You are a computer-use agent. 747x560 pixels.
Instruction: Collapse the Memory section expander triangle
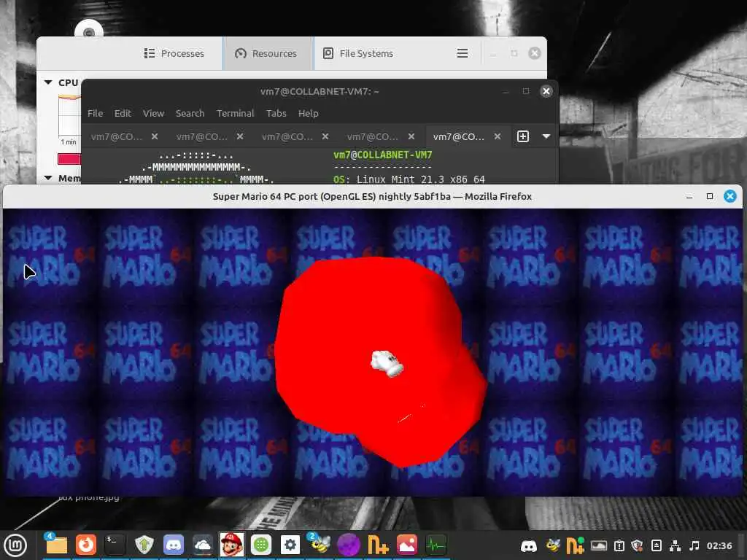[48, 178]
